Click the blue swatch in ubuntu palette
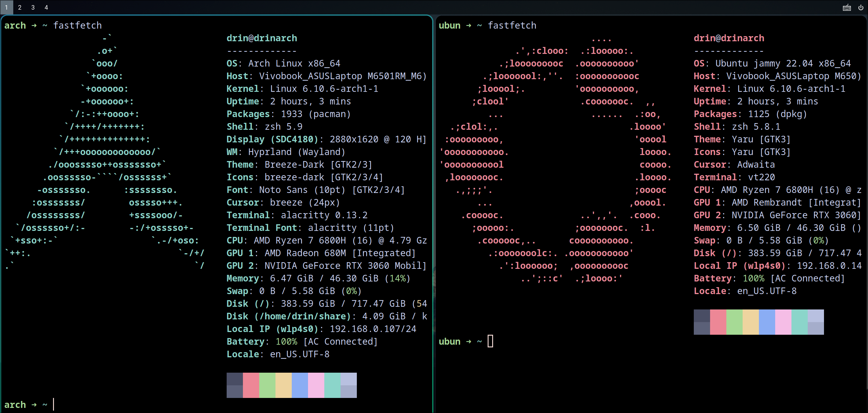Screen dimensions: 868x413 tap(767, 322)
